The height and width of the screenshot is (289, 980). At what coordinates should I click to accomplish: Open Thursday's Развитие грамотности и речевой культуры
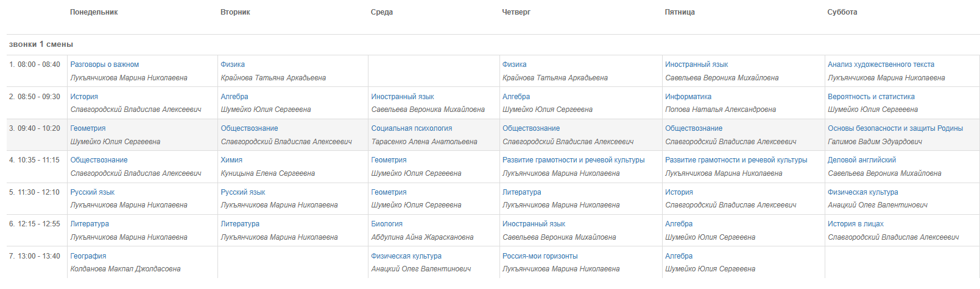pyautogui.click(x=574, y=160)
